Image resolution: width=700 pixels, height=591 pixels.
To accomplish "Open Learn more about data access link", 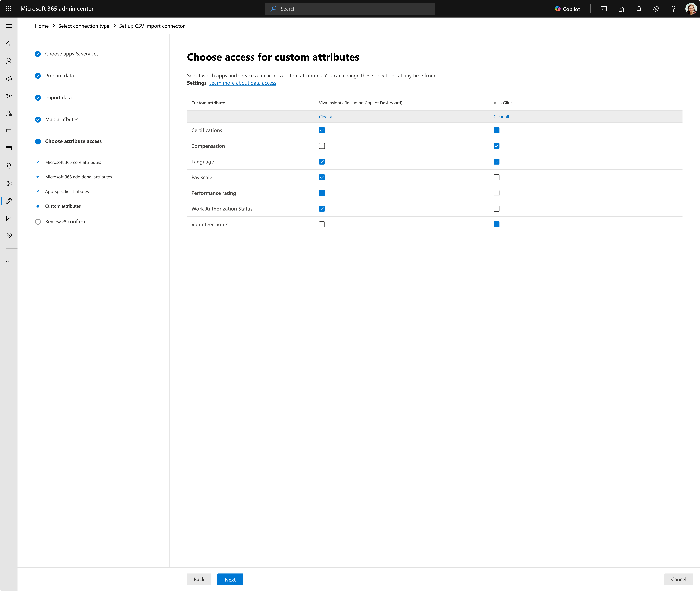I will [243, 83].
